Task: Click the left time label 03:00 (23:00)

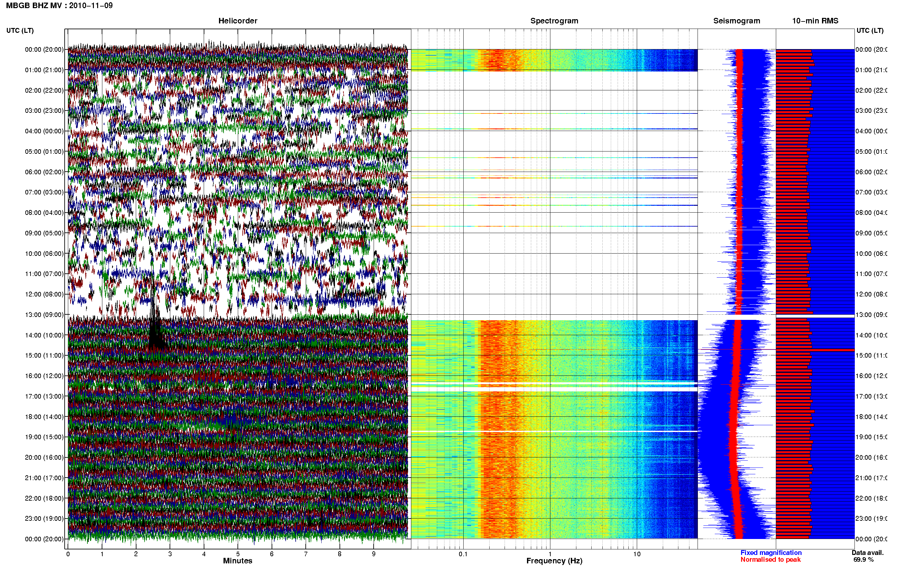Action: 44,111
